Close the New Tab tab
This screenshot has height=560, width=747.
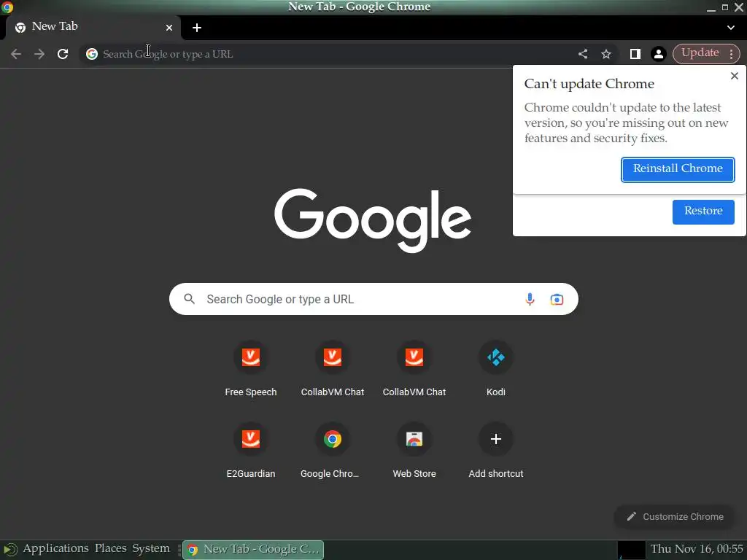coord(169,28)
